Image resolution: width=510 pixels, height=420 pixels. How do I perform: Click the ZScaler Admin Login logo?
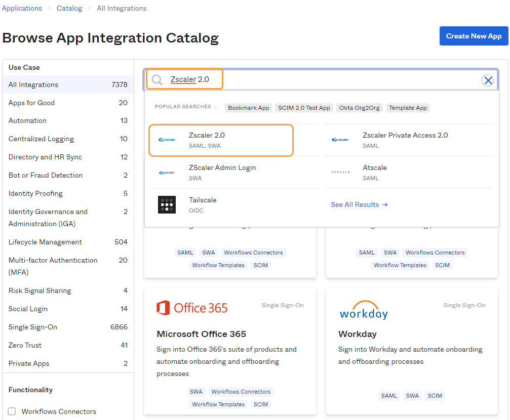[x=167, y=173]
